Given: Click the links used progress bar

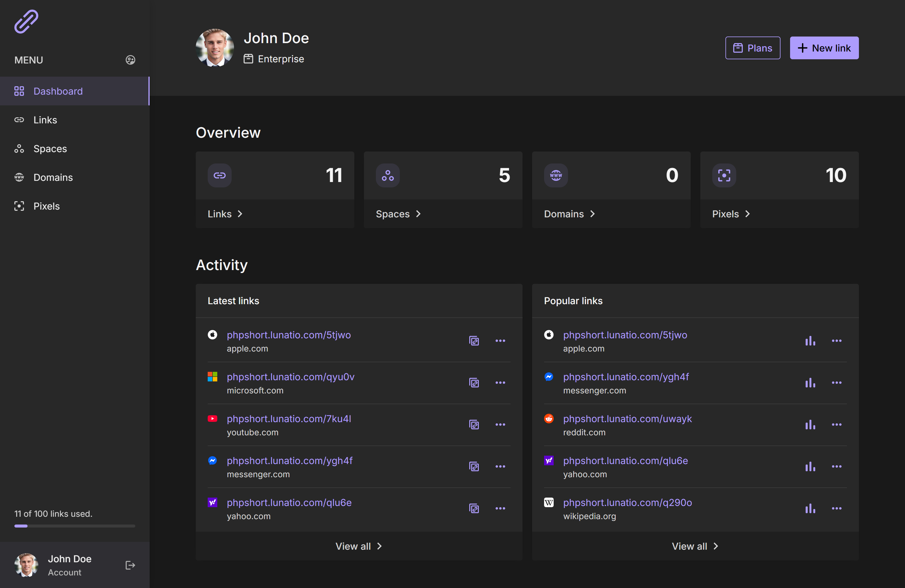Looking at the screenshot, I should pos(75,526).
